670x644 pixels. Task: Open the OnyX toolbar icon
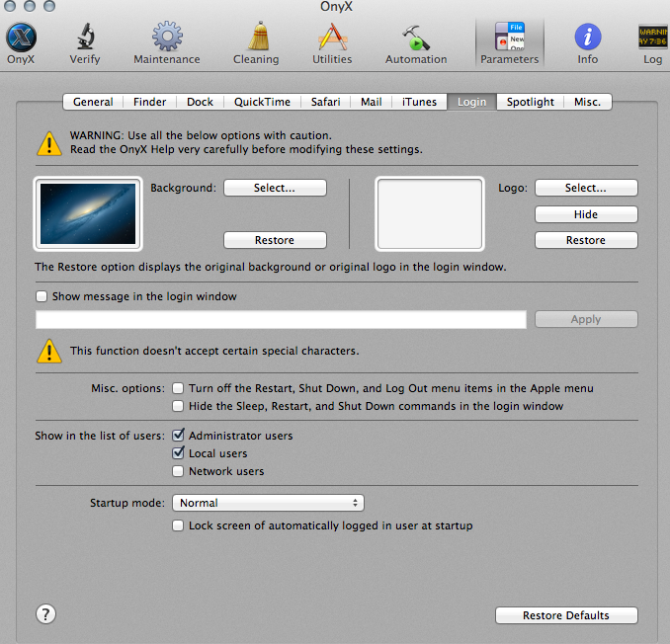tap(21, 42)
